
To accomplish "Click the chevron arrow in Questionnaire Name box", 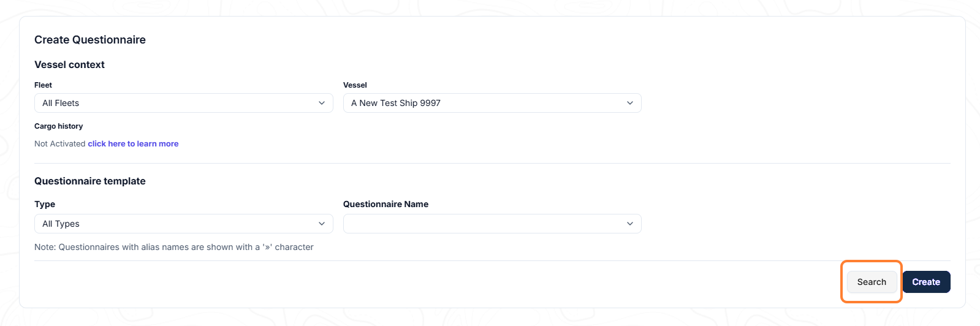I will (630, 224).
